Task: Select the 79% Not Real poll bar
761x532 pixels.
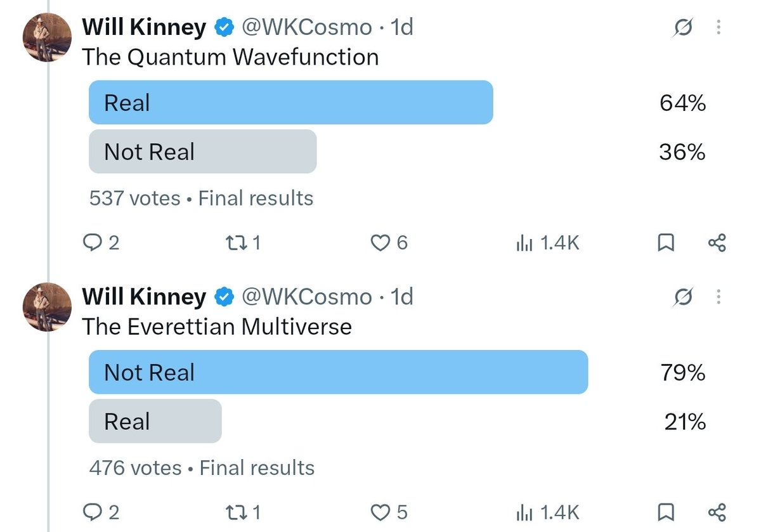Action: point(339,372)
